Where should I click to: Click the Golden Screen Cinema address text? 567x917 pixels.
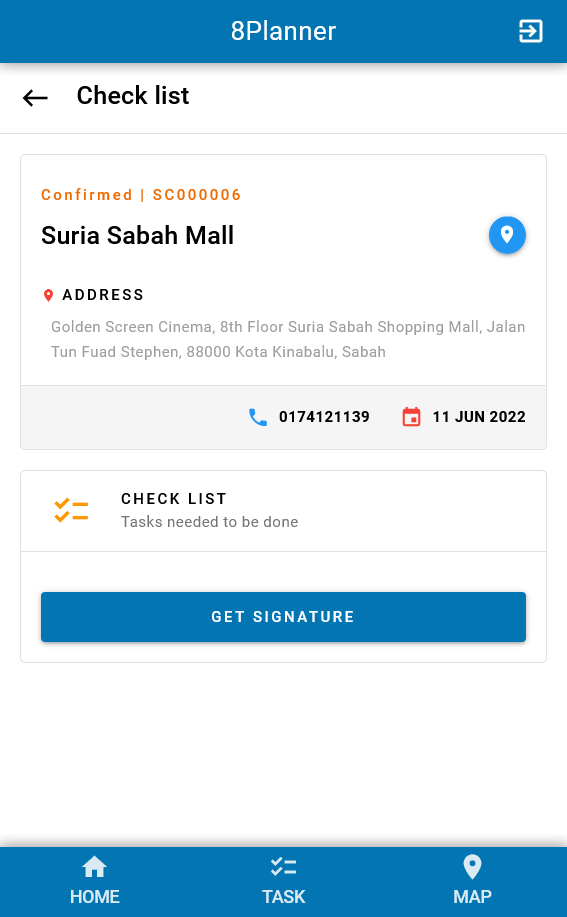click(x=288, y=339)
